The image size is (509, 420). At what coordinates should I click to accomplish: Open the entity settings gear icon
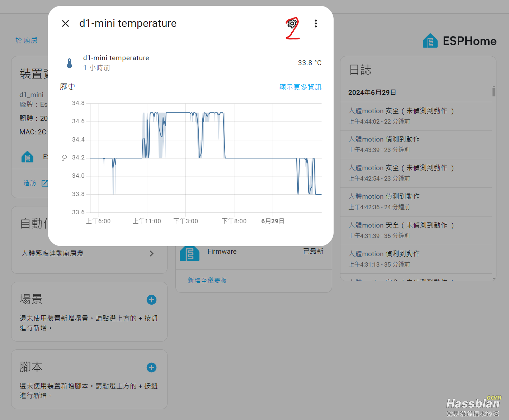292,24
